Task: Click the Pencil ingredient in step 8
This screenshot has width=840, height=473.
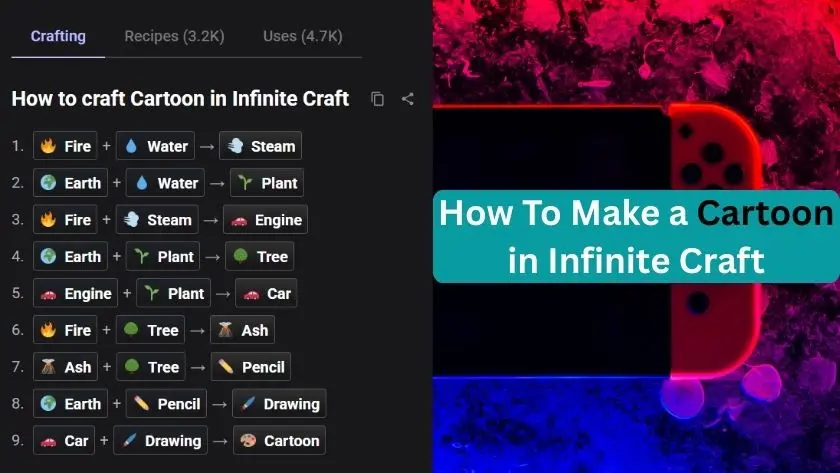Action: click(x=166, y=403)
